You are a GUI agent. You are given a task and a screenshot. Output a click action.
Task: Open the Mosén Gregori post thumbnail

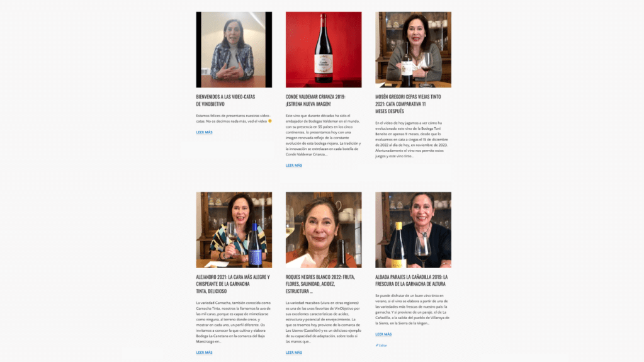413,50
